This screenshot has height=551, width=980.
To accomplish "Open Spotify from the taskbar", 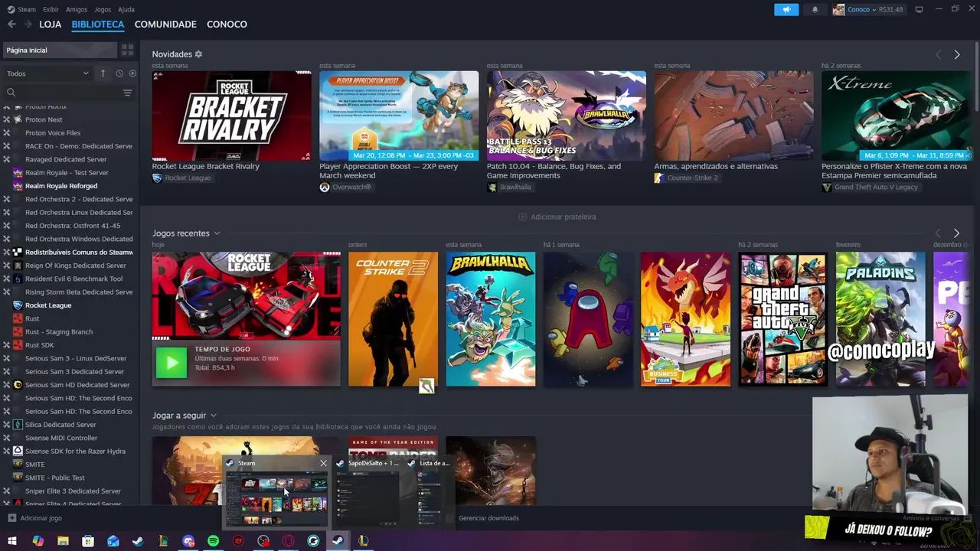I will (213, 541).
